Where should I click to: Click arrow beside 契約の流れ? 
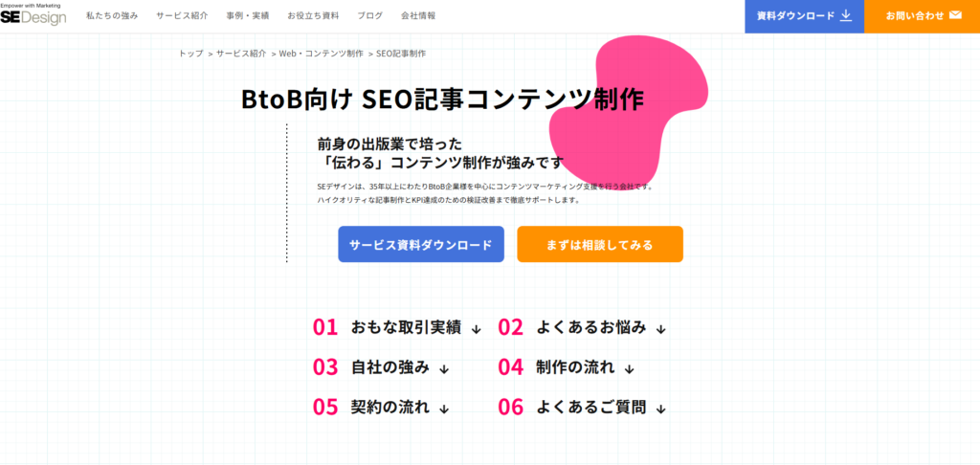pos(444,409)
